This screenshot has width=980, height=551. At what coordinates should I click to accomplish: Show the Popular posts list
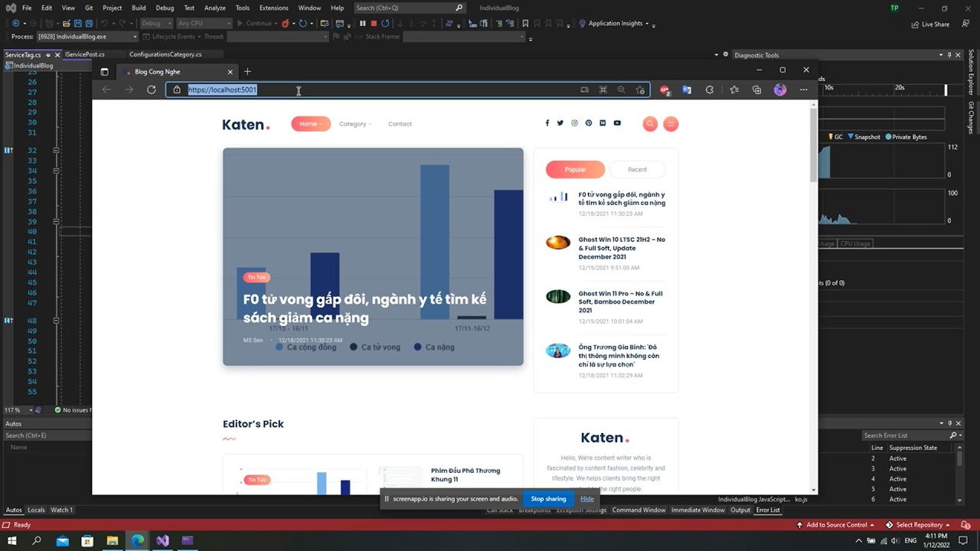point(575,170)
